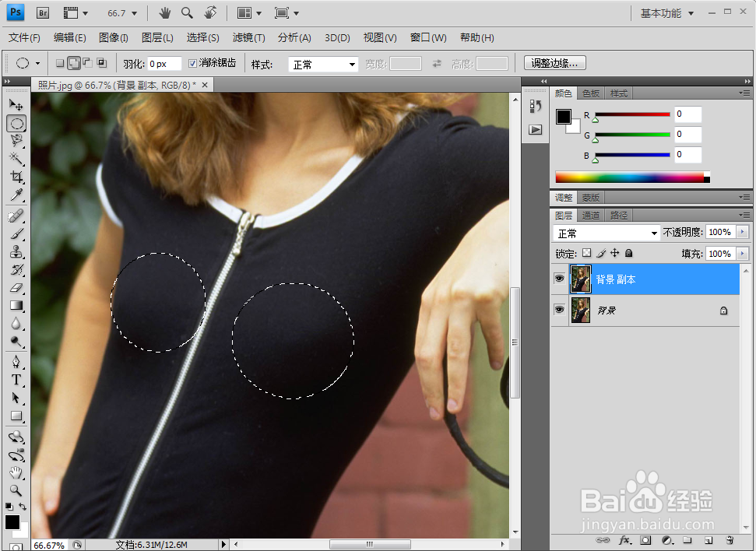Swap foreground and background colors

click(22, 507)
